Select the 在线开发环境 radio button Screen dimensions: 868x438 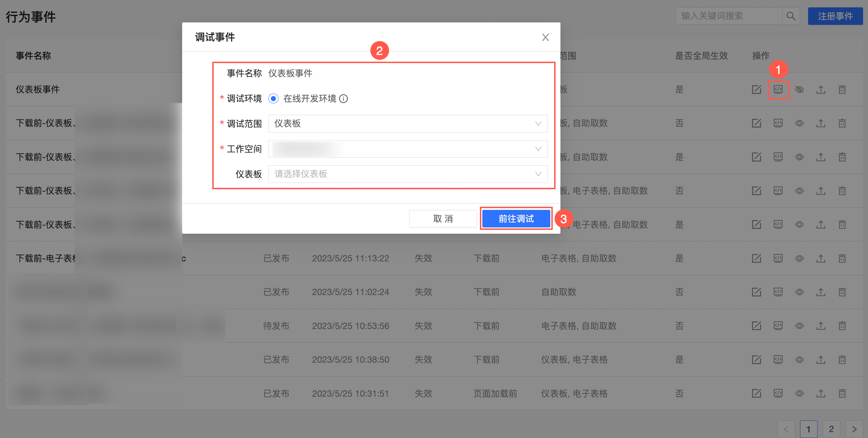(x=274, y=99)
